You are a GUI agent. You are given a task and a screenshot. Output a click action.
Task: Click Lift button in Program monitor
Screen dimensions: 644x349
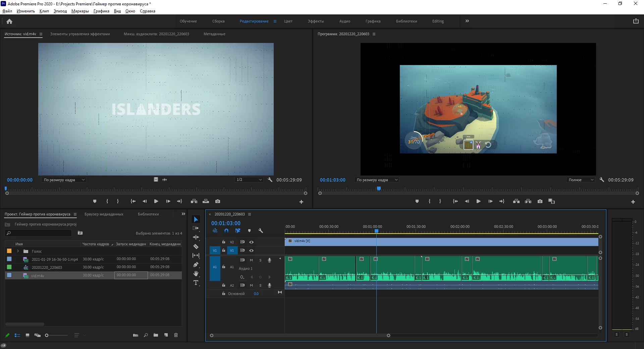click(516, 201)
